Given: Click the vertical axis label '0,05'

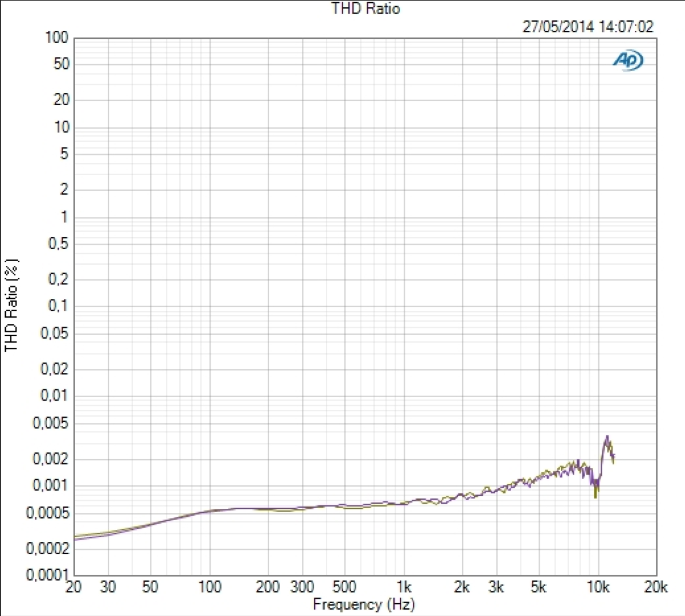Looking at the screenshot, I should click(x=55, y=333).
